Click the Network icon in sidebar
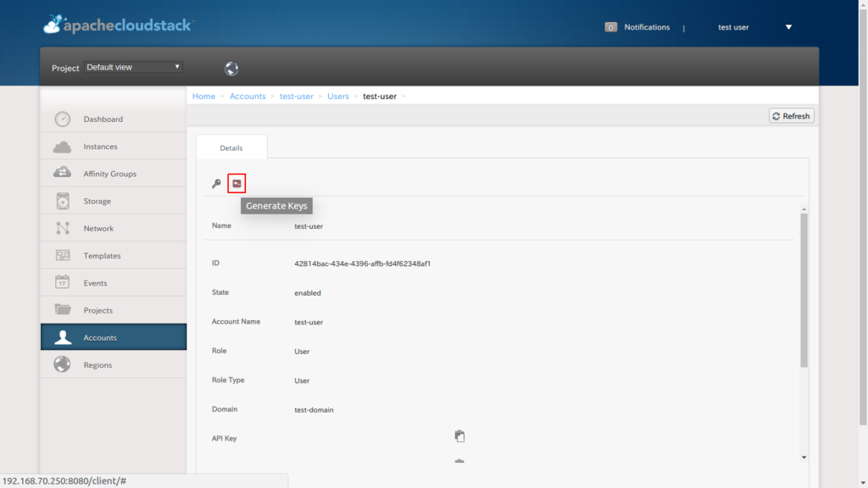868x488 pixels. (63, 228)
